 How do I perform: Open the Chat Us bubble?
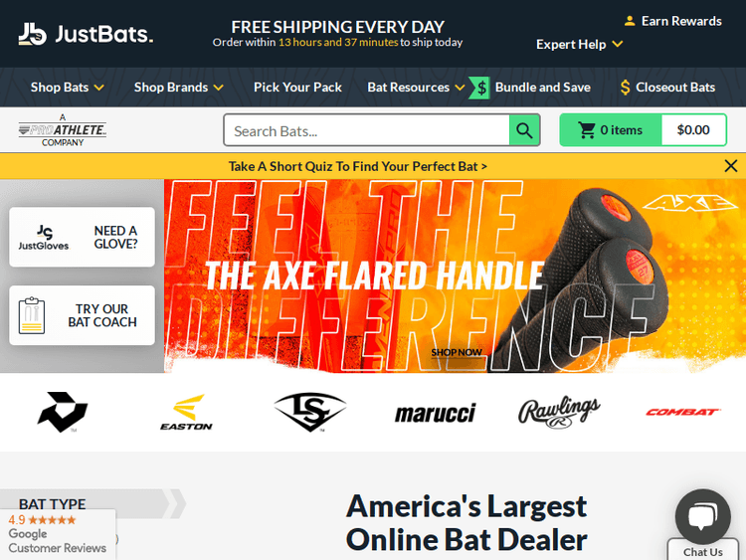click(x=702, y=516)
